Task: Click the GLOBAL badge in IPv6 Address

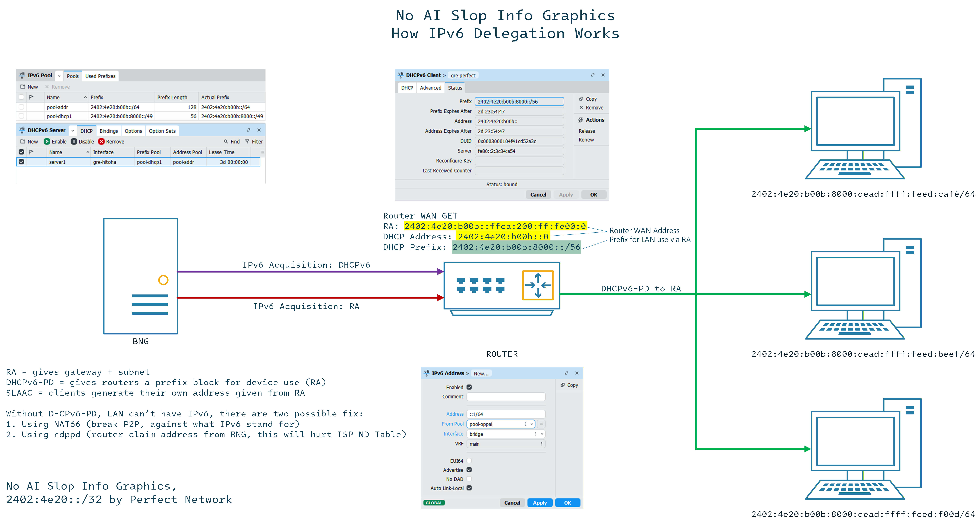Action: [x=434, y=503]
